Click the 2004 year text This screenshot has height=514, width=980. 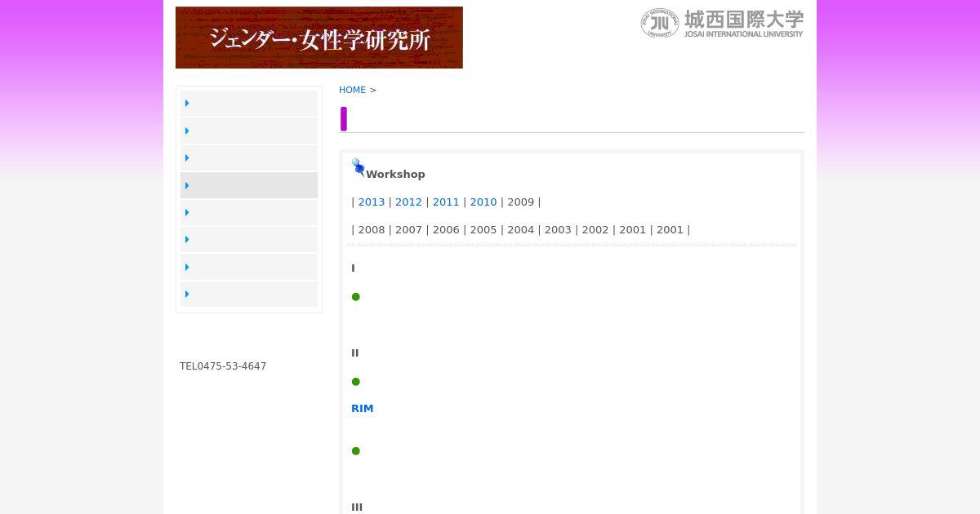click(520, 230)
